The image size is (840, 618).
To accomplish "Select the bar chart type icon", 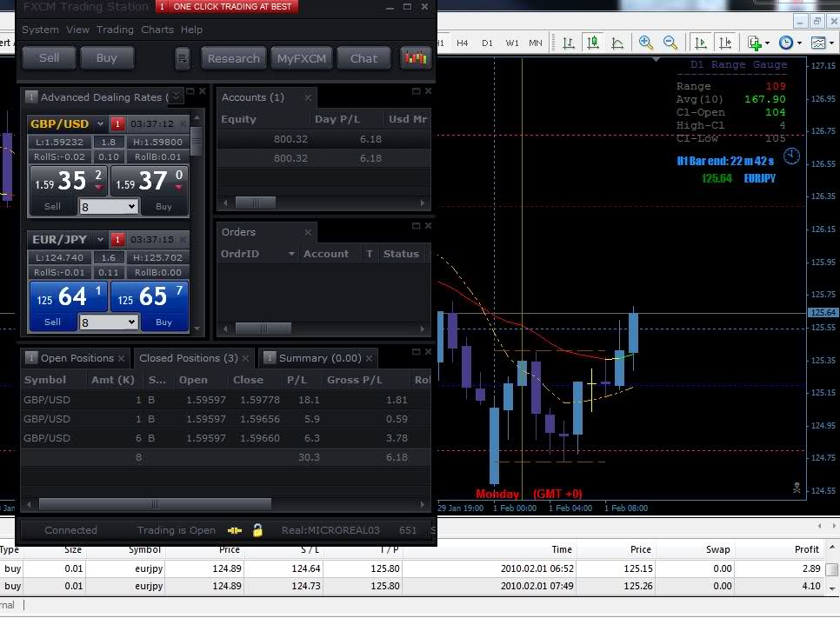I will coord(569,43).
